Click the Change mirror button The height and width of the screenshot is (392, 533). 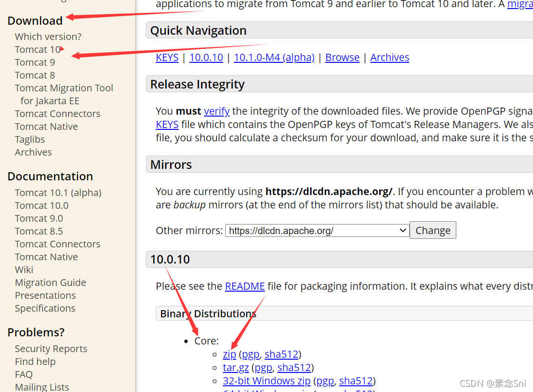tap(432, 230)
